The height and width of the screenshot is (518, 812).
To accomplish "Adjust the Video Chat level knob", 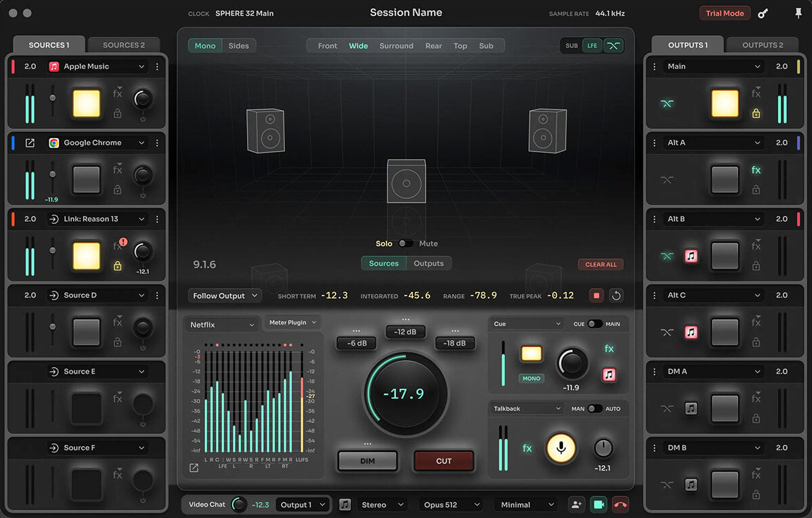I will click(x=238, y=504).
